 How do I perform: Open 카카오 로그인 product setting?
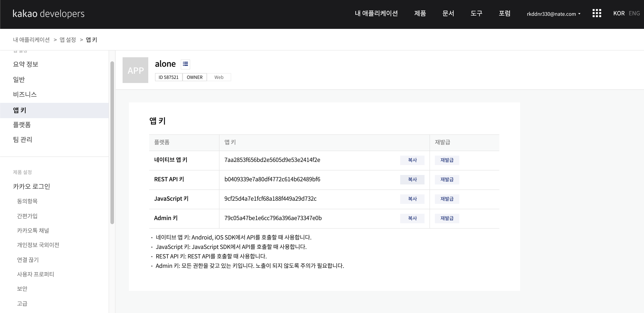point(32,186)
